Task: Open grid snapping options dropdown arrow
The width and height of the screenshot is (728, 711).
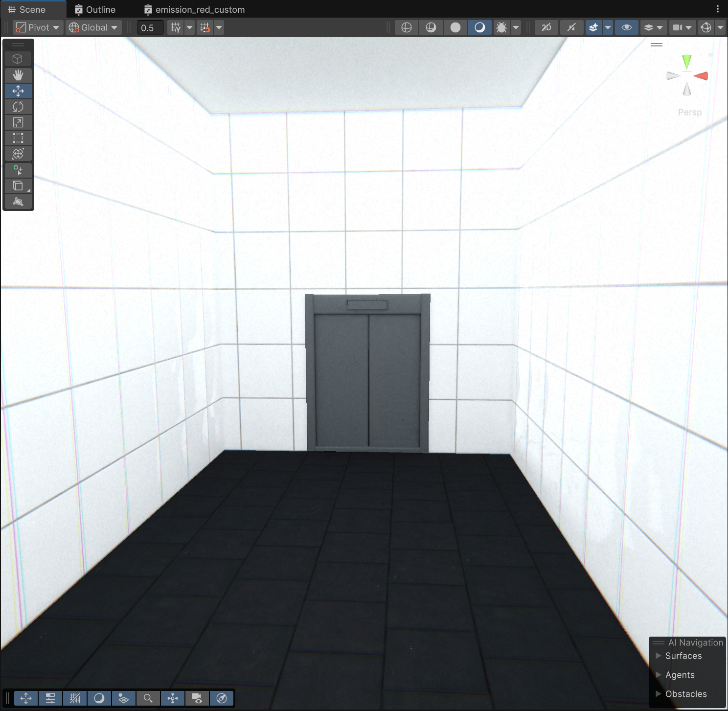Action: pos(219,27)
